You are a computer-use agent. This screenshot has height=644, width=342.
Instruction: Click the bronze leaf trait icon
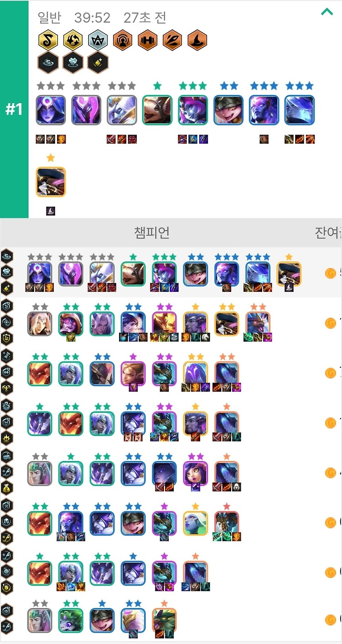(172, 40)
